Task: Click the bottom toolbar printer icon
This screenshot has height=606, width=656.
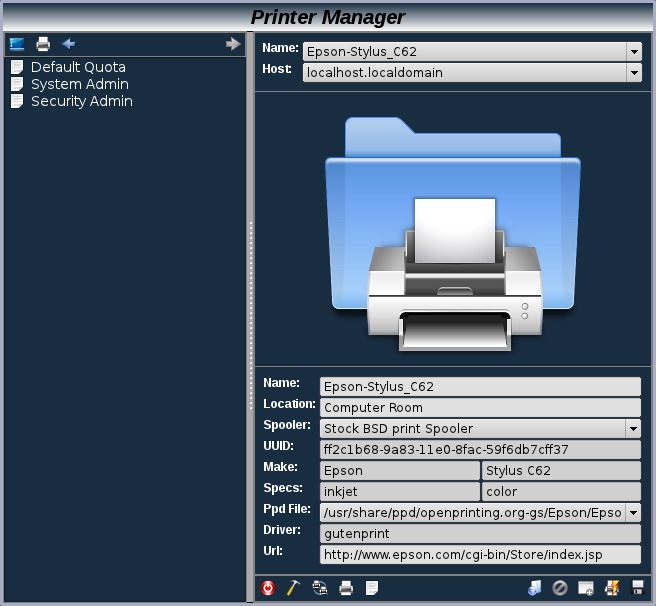Action: (346, 588)
